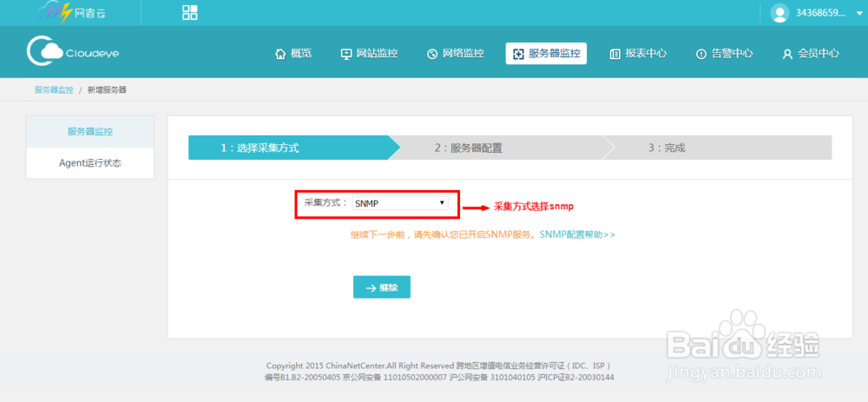Click the globe icon beside 网络监控
This screenshot has width=868, height=402.
pos(432,54)
